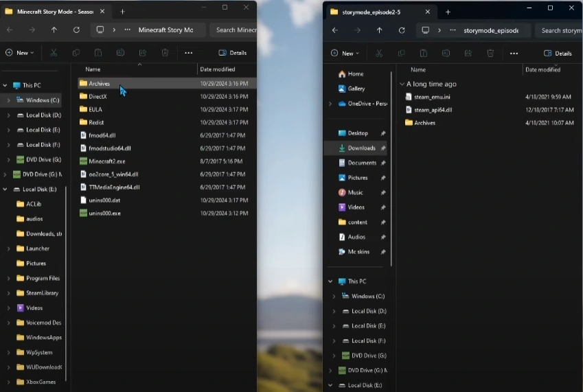Expand Windows (C:) in left navigation pane
Viewport: 583px width, 392px height.
click(x=8, y=100)
